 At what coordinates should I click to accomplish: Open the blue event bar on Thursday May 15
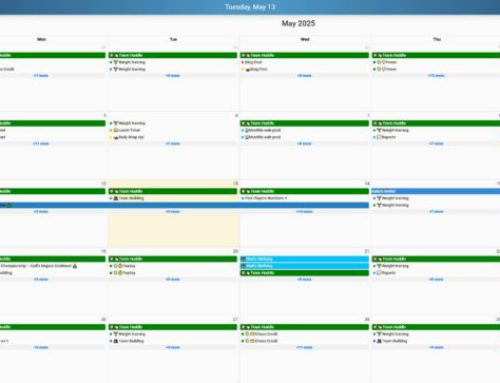436,191
